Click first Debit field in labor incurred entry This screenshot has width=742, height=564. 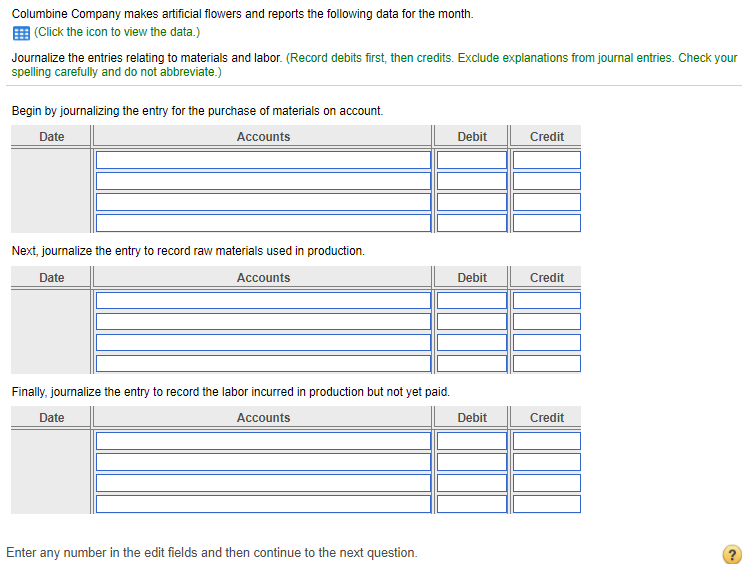coord(472,441)
